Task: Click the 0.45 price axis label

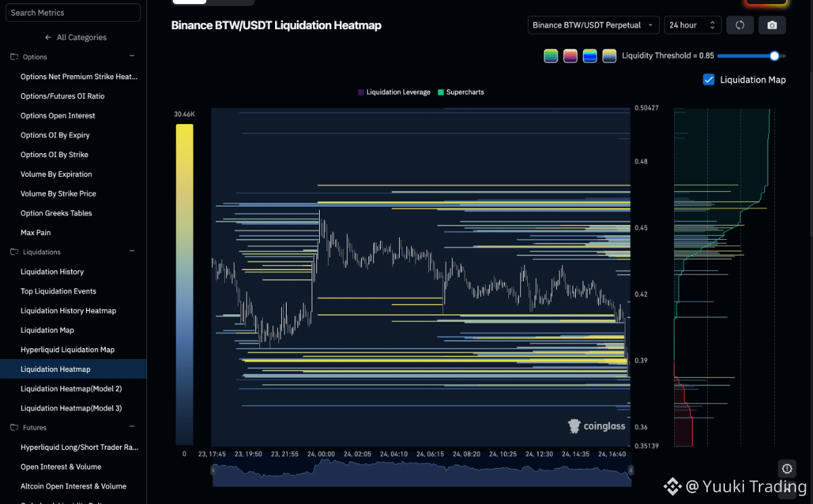Action: click(641, 228)
